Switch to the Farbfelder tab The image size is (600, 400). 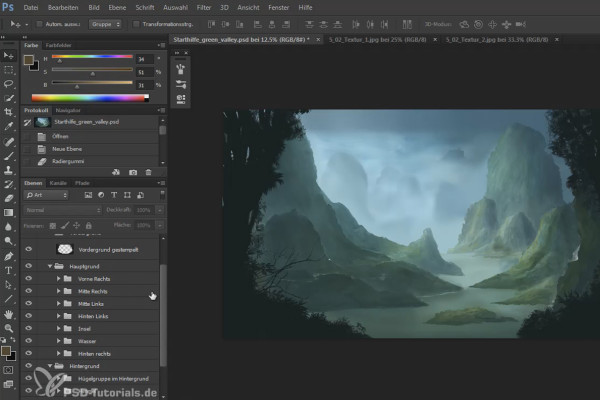tap(59, 45)
